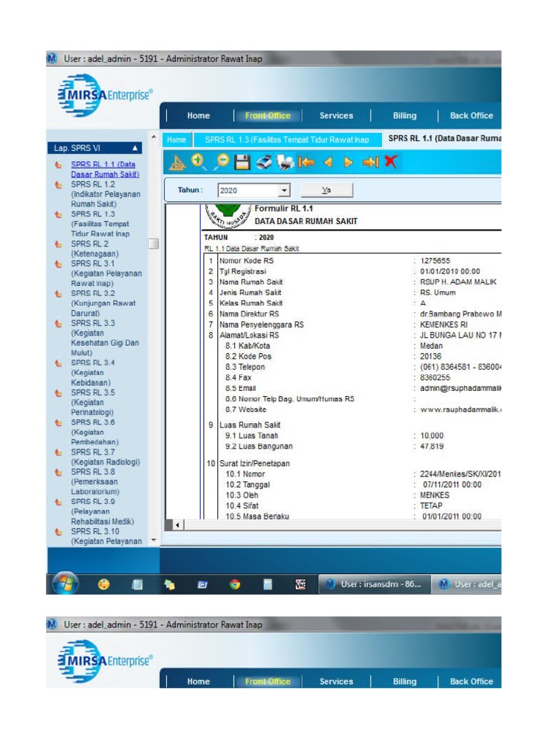This screenshot has height=747, width=560.
Task: Click the 2020 value in the Tahun field
Action: coord(228,190)
